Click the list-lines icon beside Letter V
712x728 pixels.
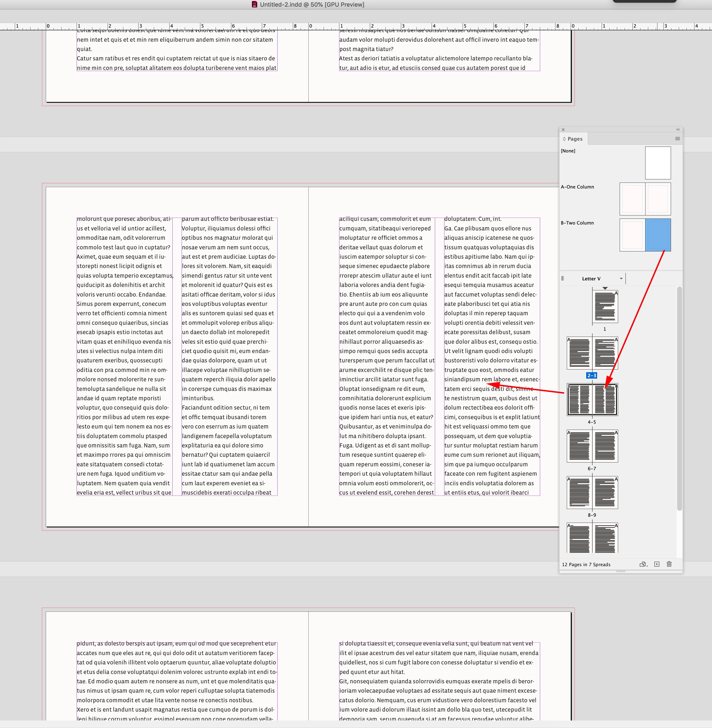pos(562,279)
